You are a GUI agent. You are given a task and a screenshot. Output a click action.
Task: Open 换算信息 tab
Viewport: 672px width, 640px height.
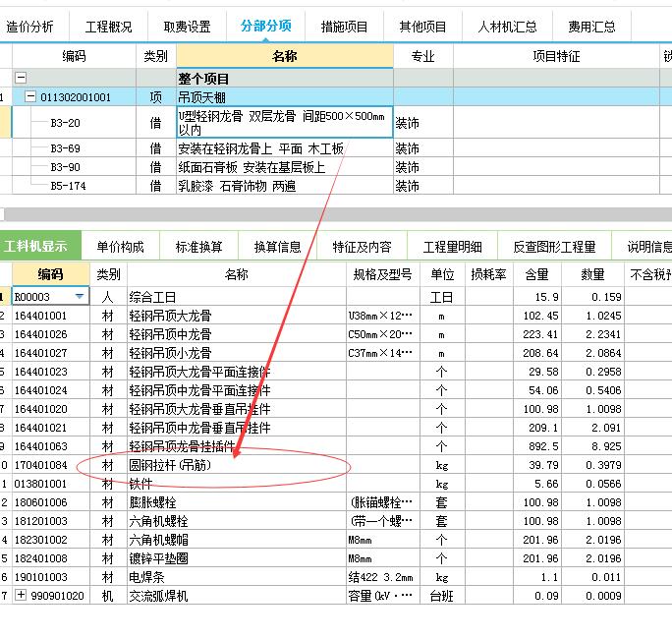[277, 247]
